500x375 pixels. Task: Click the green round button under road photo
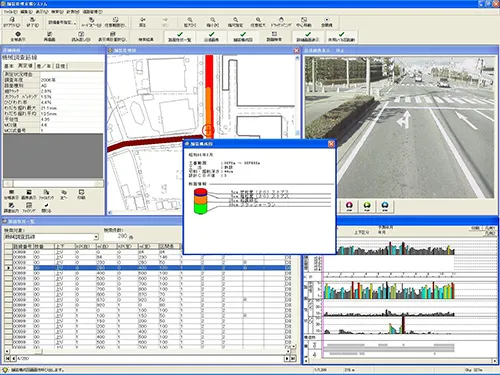click(x=367, y=206)
